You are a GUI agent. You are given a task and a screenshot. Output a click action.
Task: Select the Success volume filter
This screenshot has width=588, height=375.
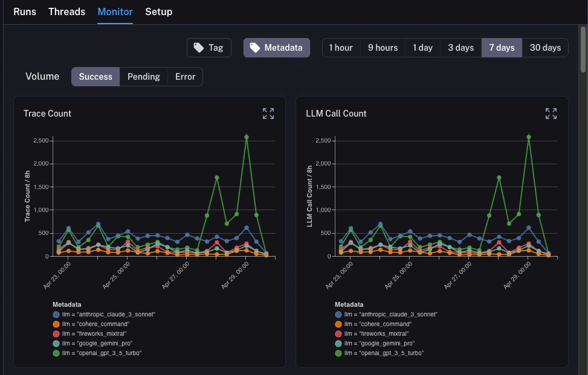(95, 77)
